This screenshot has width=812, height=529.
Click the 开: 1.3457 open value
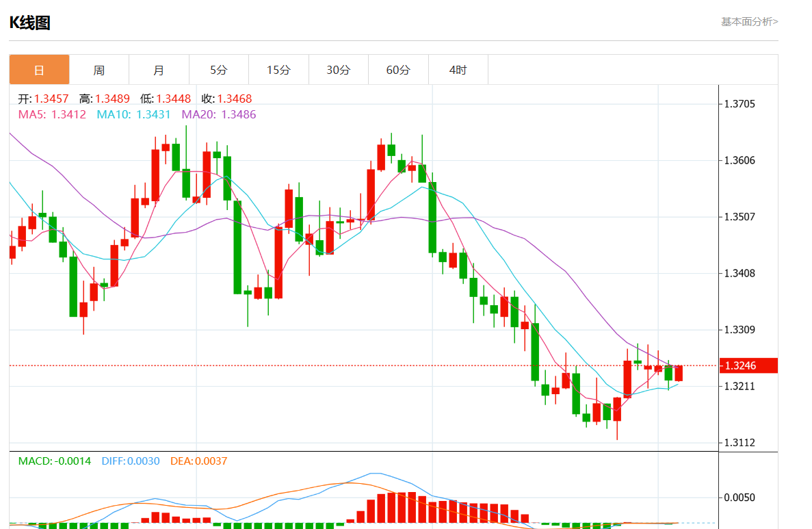44,99
